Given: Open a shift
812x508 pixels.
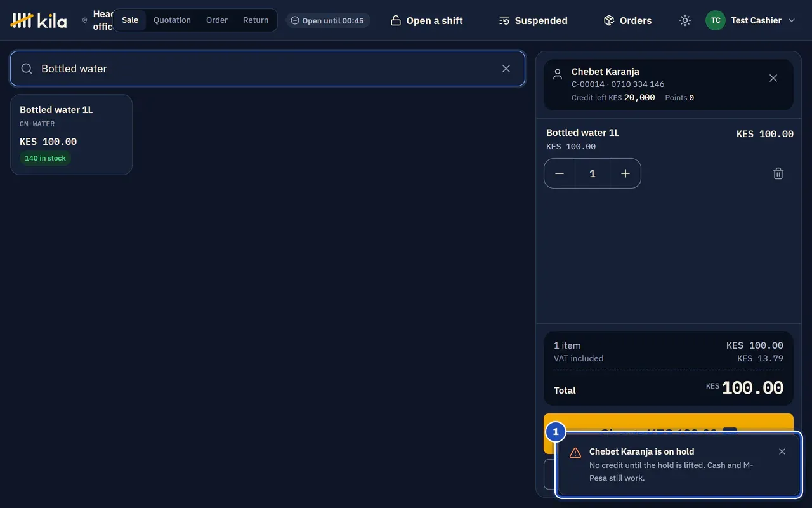Looking at the screenshot, I should (426, 20).
